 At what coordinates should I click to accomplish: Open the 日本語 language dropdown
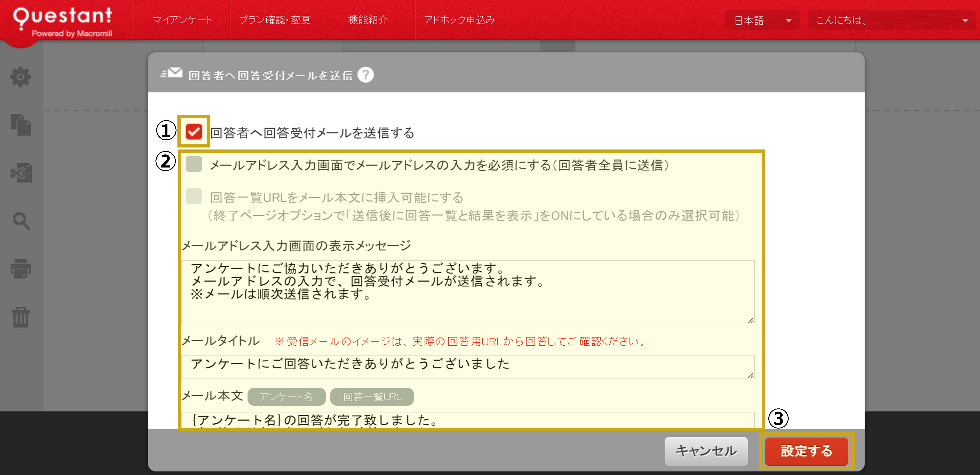[762, 21]
